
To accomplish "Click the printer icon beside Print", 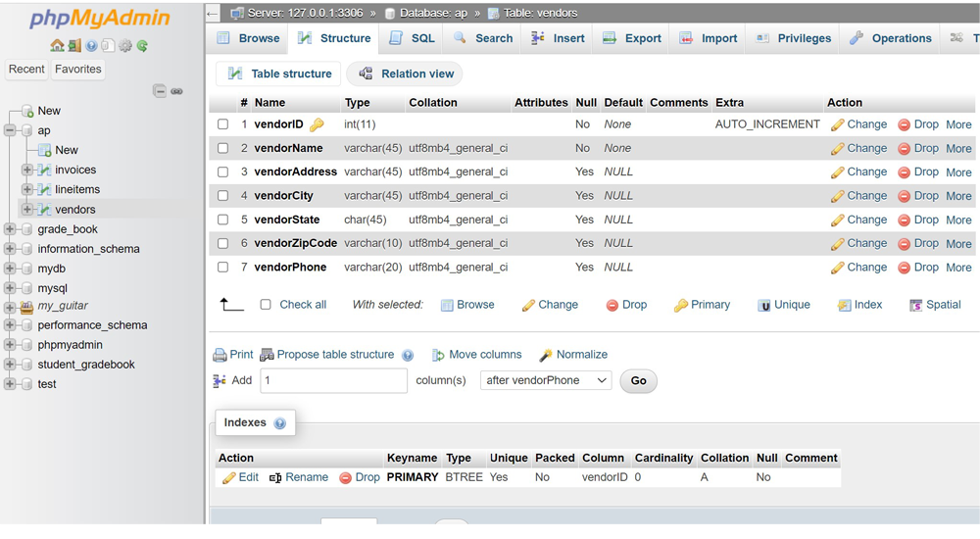I will tap(220, 355).
